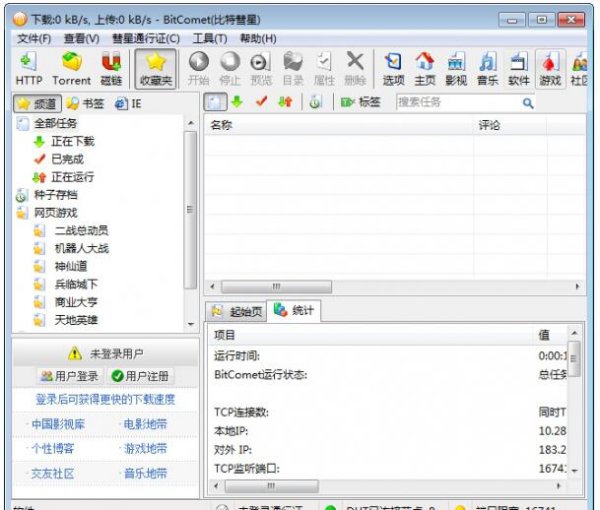Image resolution: width=600 pixels, height=510 pixels.
Task: Open the 交友社区 link
Action: coord(52,474)
